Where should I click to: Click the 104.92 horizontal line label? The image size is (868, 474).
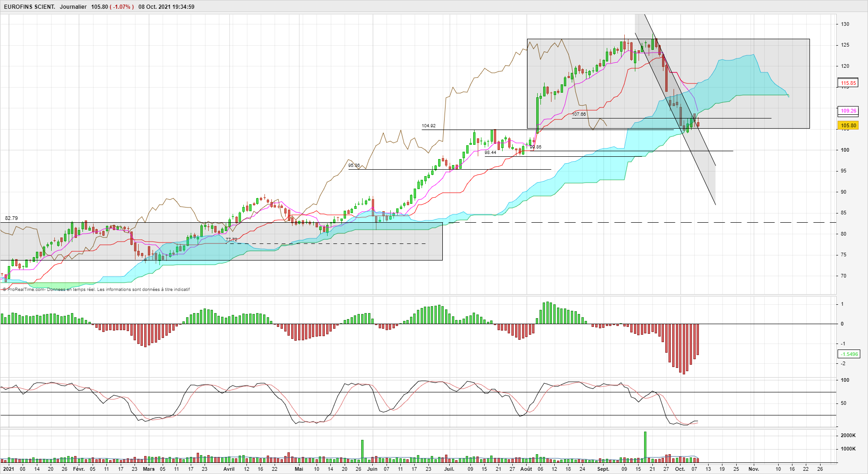pos(428,126)
